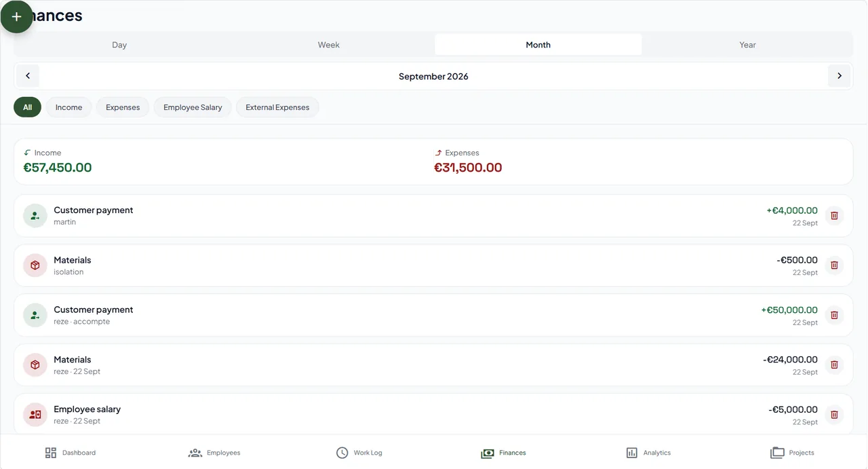Image resolution: width=868 pixels, height=469 pixels.
Task: Click the employee salary row icon
Action: pyautogui.click(x=35, y=414)
